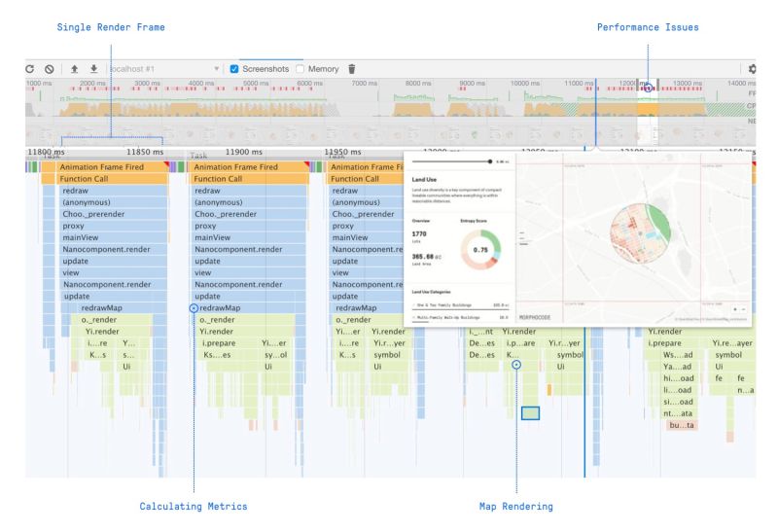Click the '1770' lots value in the preview

(419, 233)
